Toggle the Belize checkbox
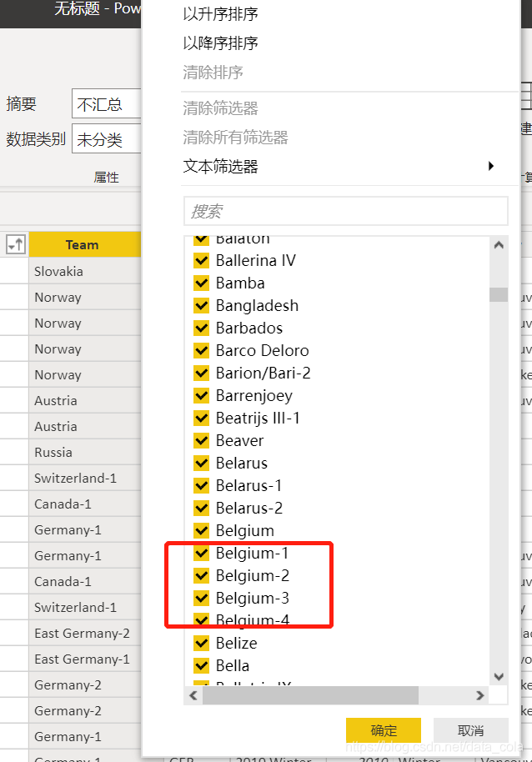This screenshot has width=532, height=762. pos(201,644)
